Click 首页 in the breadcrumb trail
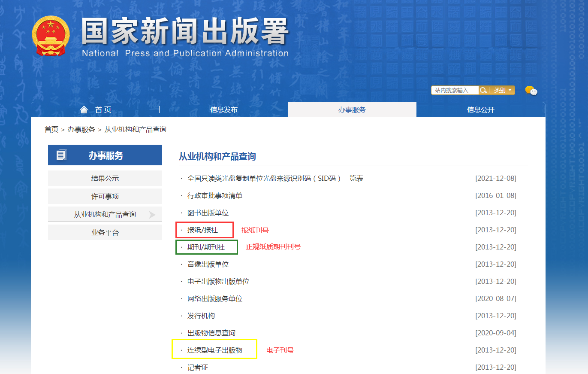Viewport: 588px width, 374px height. [x=51, y=130]
